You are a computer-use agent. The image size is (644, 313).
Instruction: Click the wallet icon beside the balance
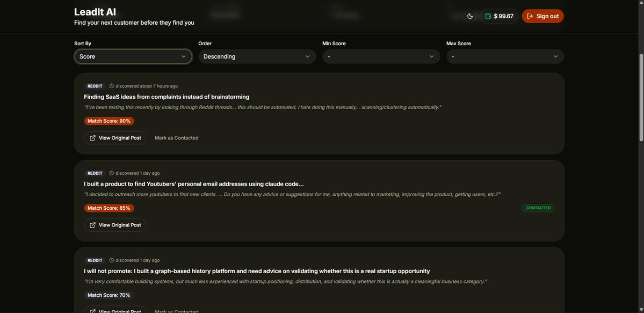488,16
